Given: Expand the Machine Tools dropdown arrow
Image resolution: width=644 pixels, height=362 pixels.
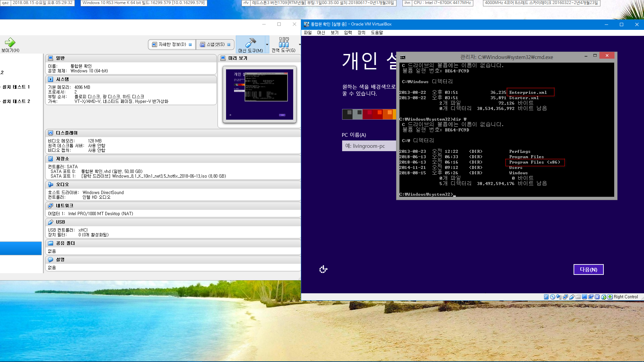Looking at the screenshot, I should tap(267, 44).
